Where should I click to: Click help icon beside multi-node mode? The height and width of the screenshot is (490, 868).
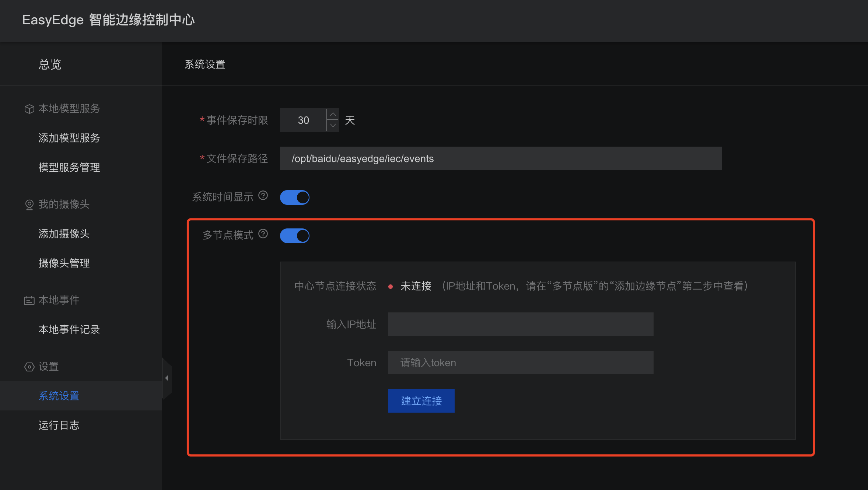263,234
